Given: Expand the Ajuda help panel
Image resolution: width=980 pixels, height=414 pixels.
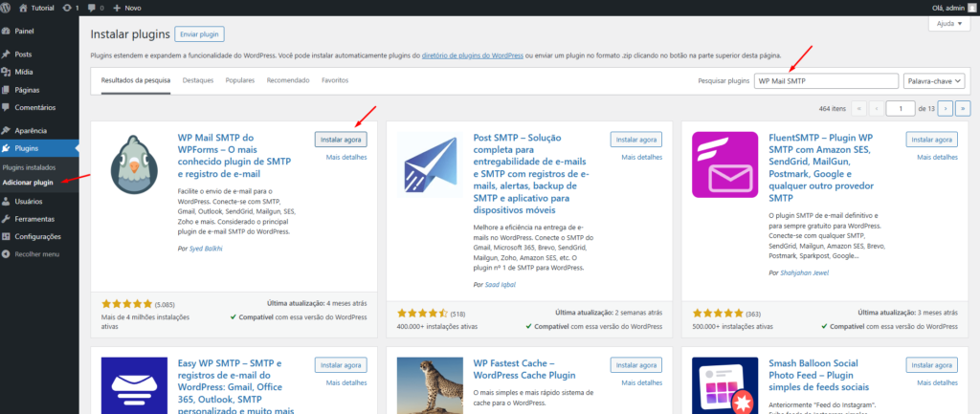Looking at the screenshot, I should (949, 24).
